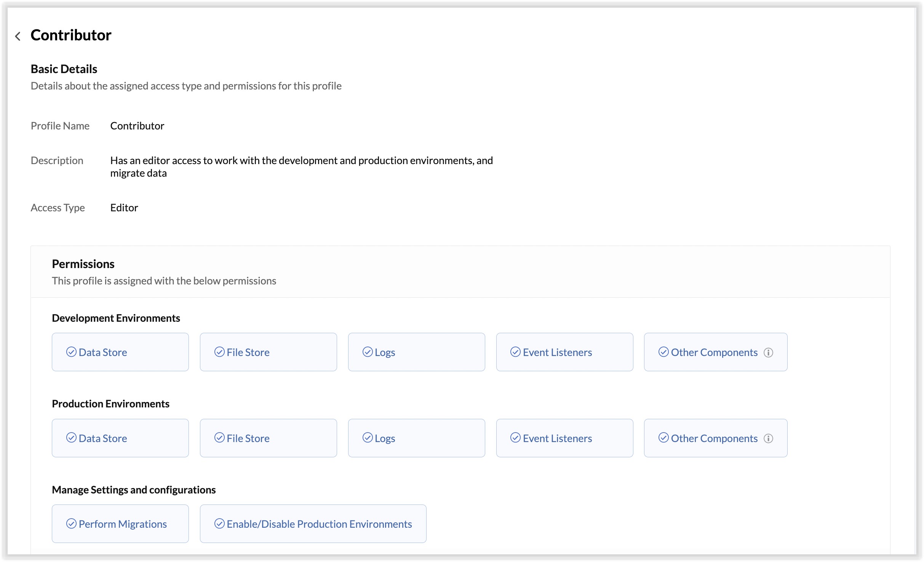Screen dimensions: 924x562
Task: Click the Permissions section header
Action: tap(83, 264)
